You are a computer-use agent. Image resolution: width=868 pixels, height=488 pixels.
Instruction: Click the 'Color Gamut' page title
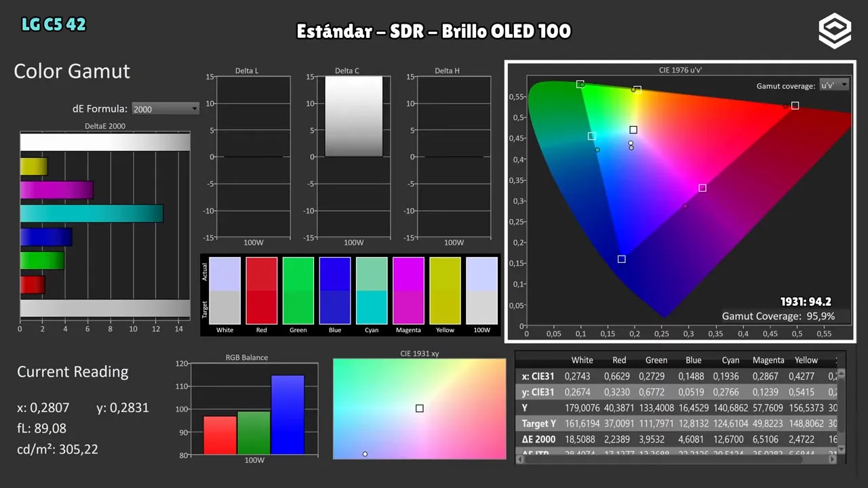[72, 71]
